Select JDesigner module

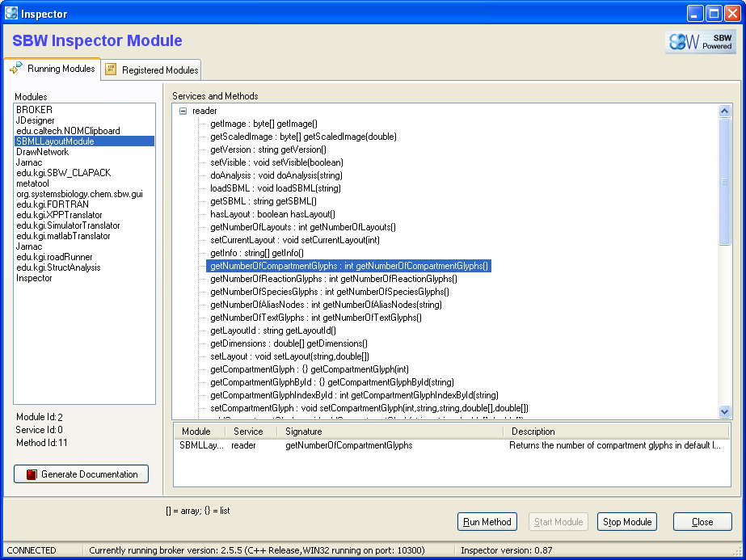(36, 120)
